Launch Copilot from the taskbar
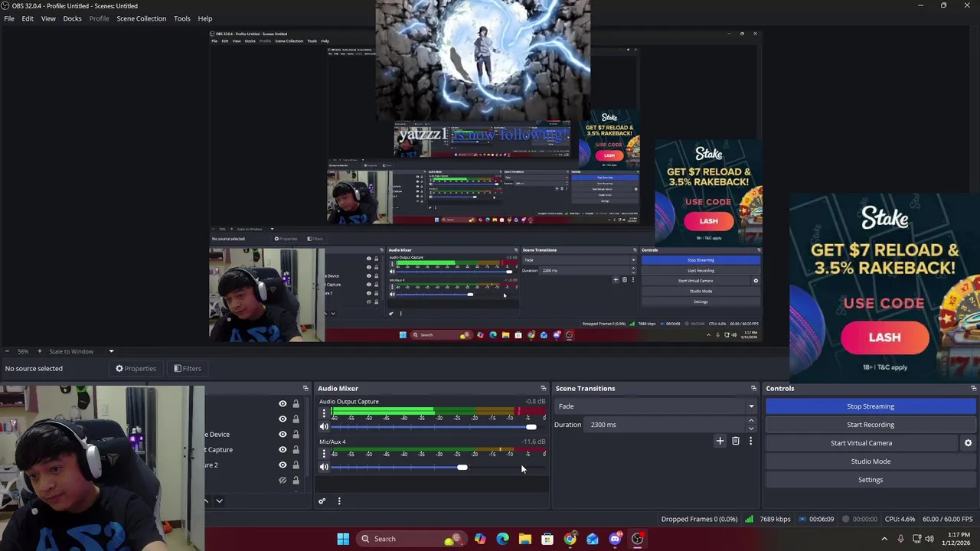Viewport: 980px width, 551px height. coord(479,539)
